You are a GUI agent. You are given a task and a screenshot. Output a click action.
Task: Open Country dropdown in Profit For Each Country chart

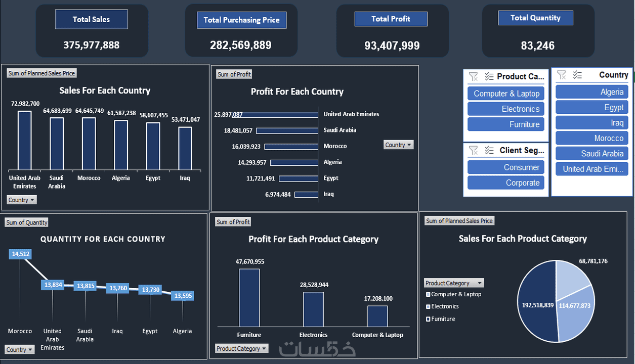tap(399, 145)
